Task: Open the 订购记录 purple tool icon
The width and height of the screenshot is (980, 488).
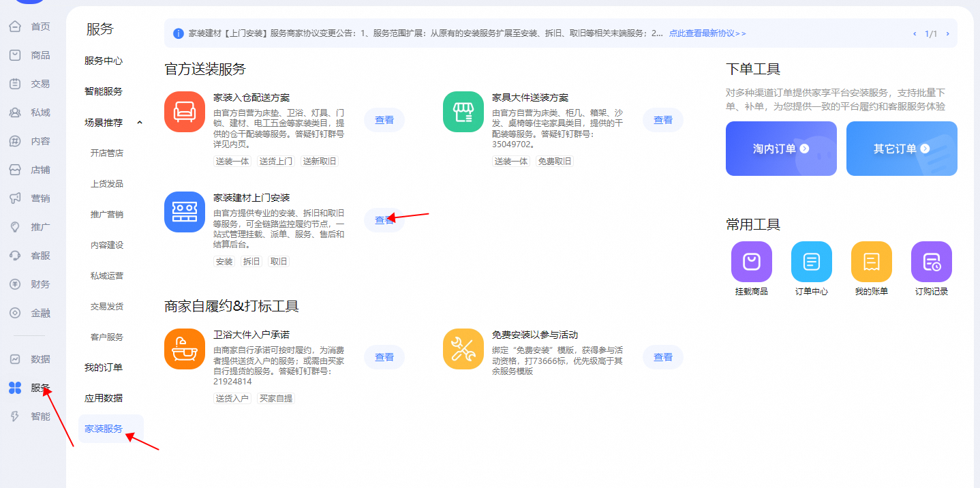Action: coord(932,262)
